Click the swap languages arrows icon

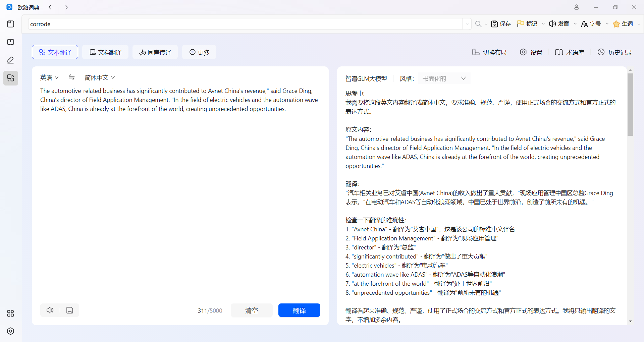point(71,77)
